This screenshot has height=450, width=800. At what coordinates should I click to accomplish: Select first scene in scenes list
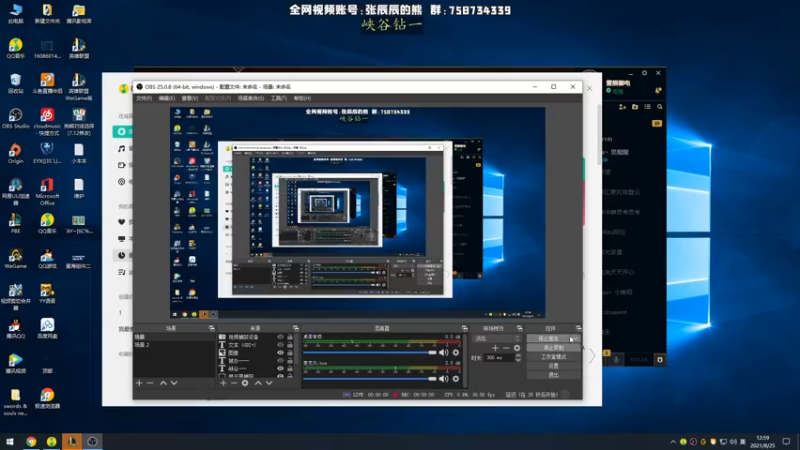pyautogui.click(x=174, y=337)
